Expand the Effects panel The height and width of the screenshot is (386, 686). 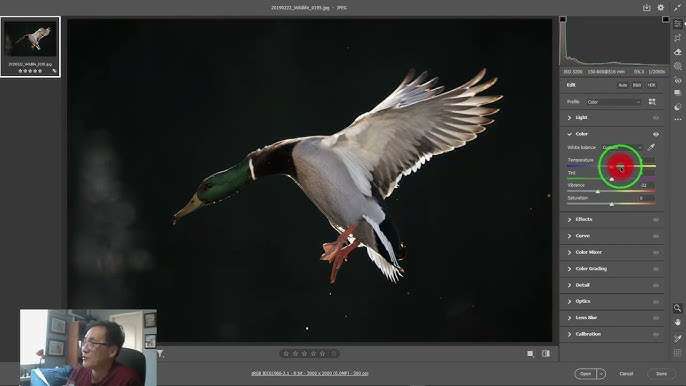pos(569,220)
